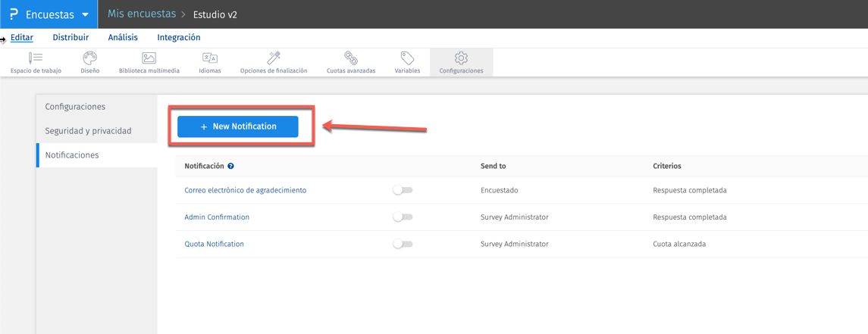Click the New Notification button
The image size is (868, 334).
(238, 126)
